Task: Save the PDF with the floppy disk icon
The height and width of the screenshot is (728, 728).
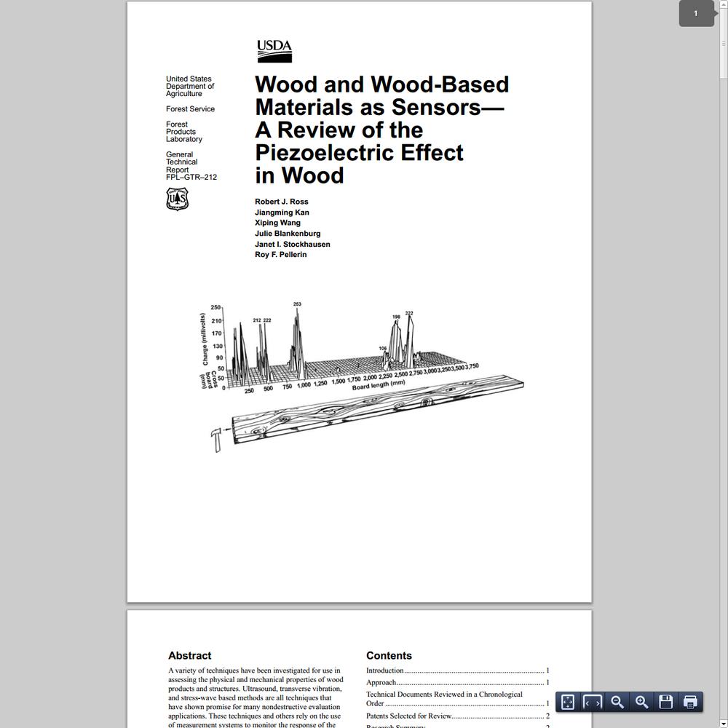Action: pos(666,702)
